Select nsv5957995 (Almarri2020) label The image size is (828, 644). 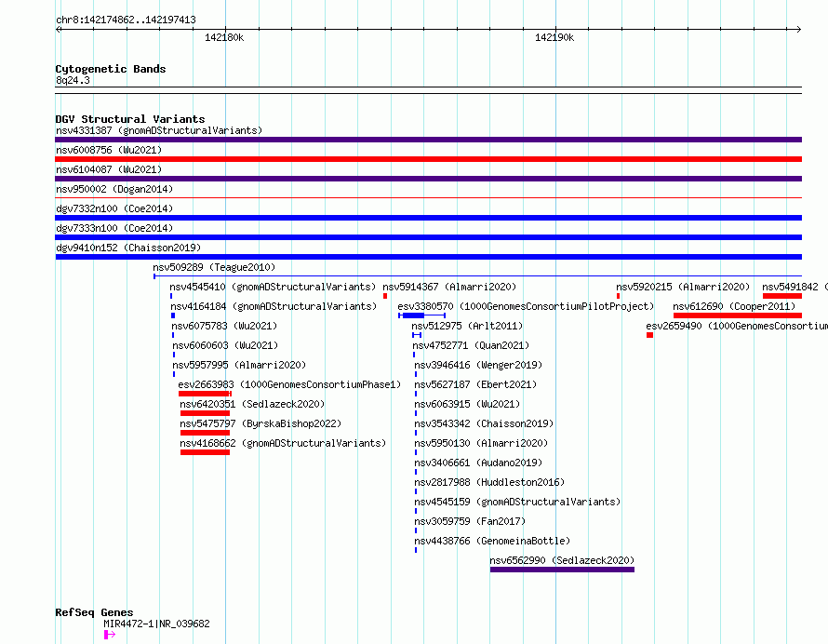[x=239, y=365]
